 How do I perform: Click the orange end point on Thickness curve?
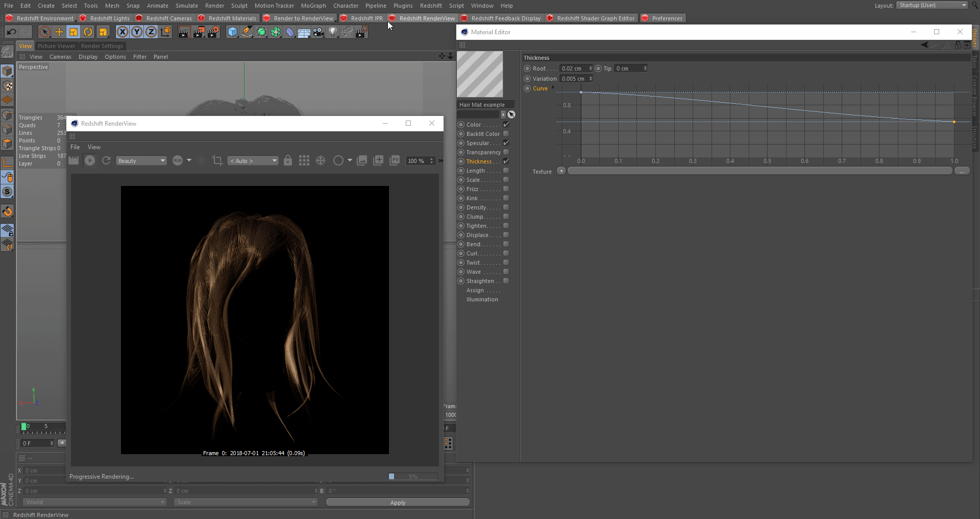tap(954, 122)
